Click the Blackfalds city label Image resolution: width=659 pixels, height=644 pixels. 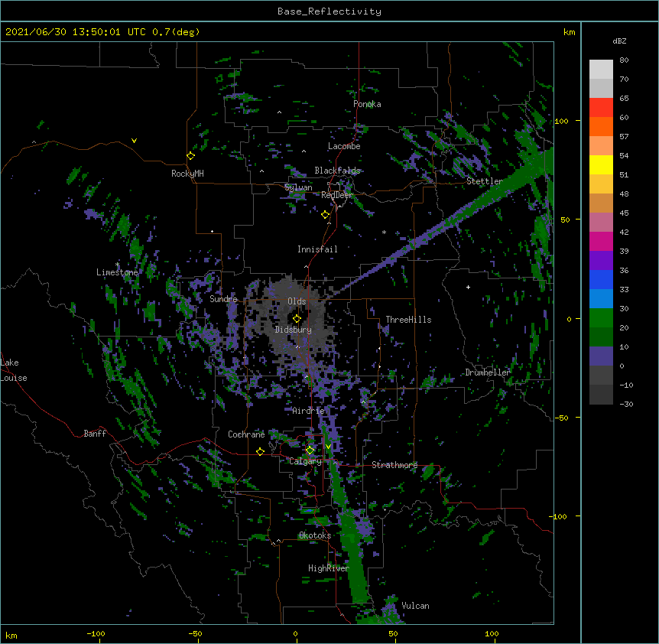click(337, 171)
